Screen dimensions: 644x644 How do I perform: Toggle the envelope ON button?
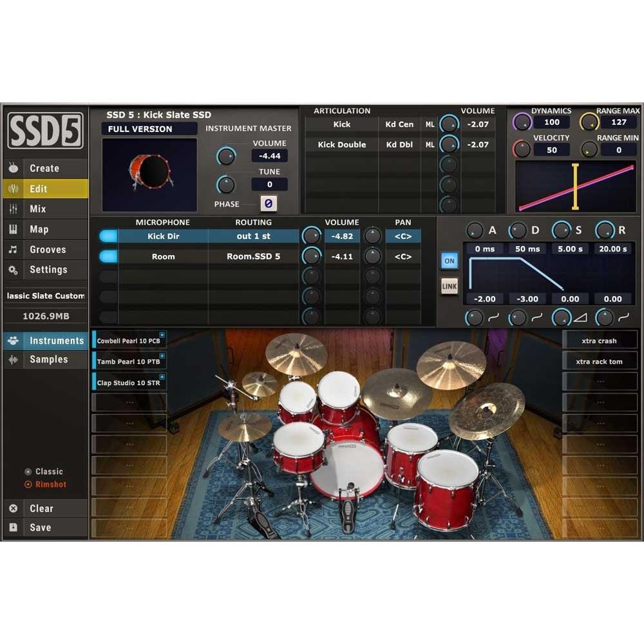449,261
